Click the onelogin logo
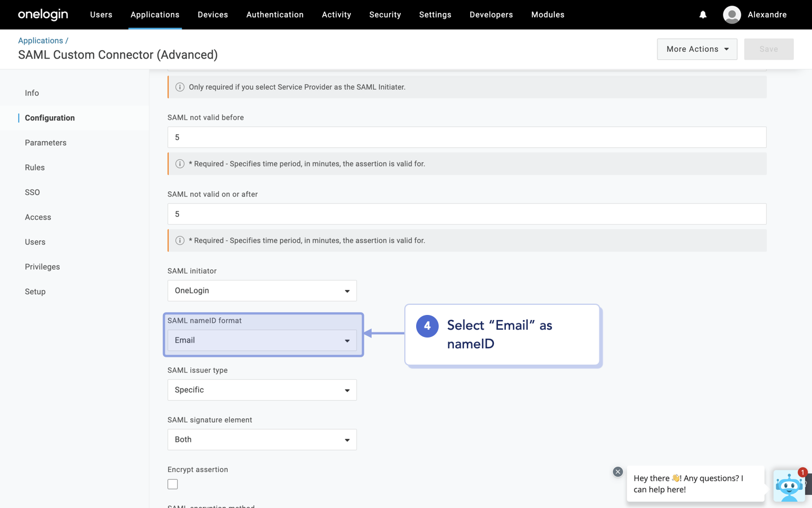 (43, 14)
